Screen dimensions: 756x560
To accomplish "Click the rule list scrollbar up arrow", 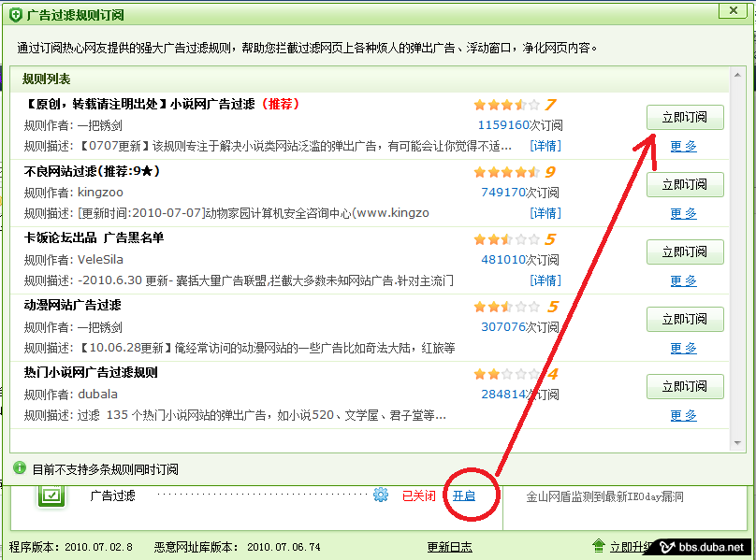I will pos(737,75).
